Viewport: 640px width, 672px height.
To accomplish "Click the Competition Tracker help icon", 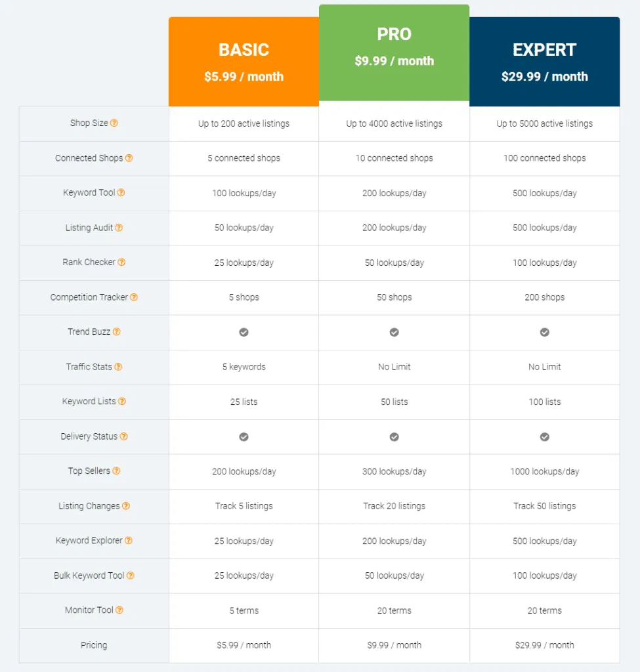I will pos(135,297).
